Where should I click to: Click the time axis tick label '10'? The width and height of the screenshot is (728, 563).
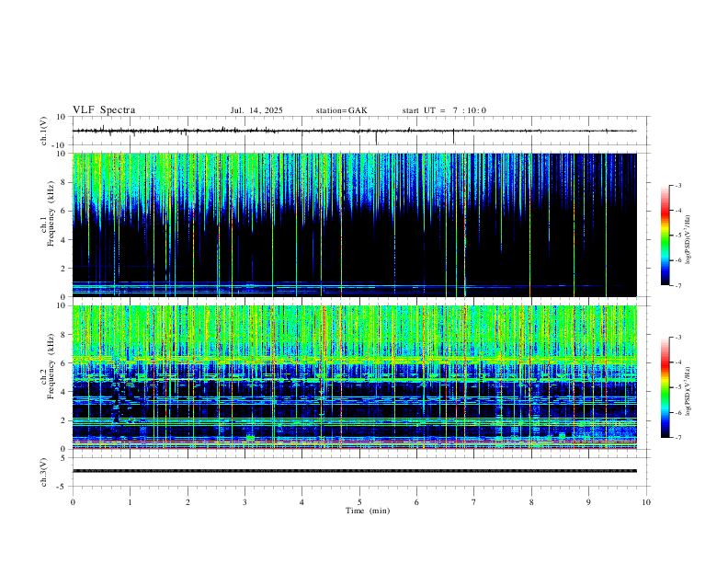coord(646,502)
